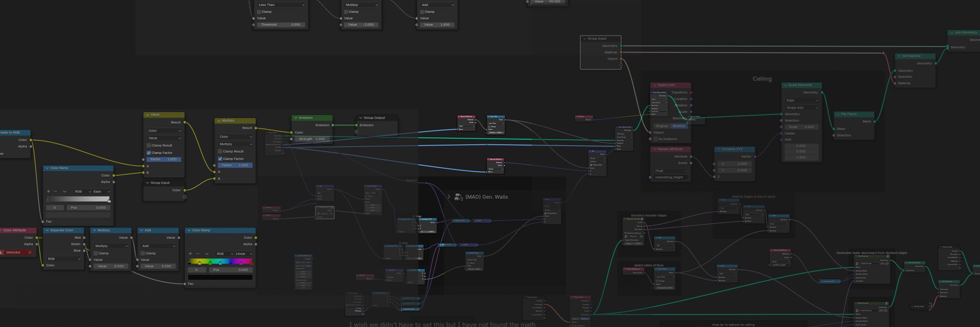Open the Linear interpolation dropdown
The image size is (980, 327).
[x=244, y=253]
